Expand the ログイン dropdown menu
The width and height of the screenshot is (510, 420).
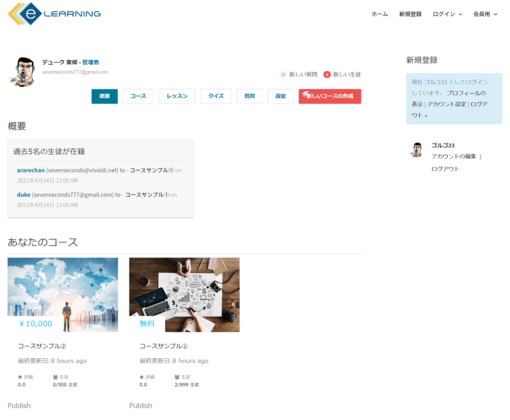pyautogui.click(x=447, y=14)
